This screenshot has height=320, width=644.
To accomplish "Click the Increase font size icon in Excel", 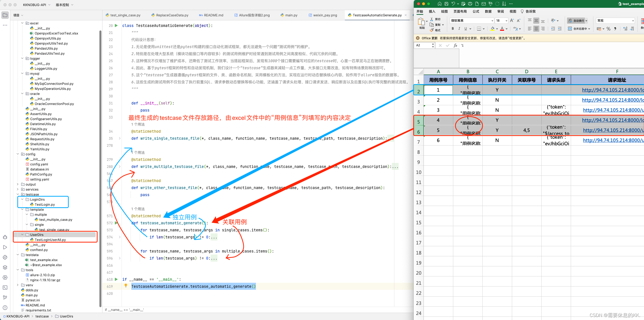I will pos(512,21).
